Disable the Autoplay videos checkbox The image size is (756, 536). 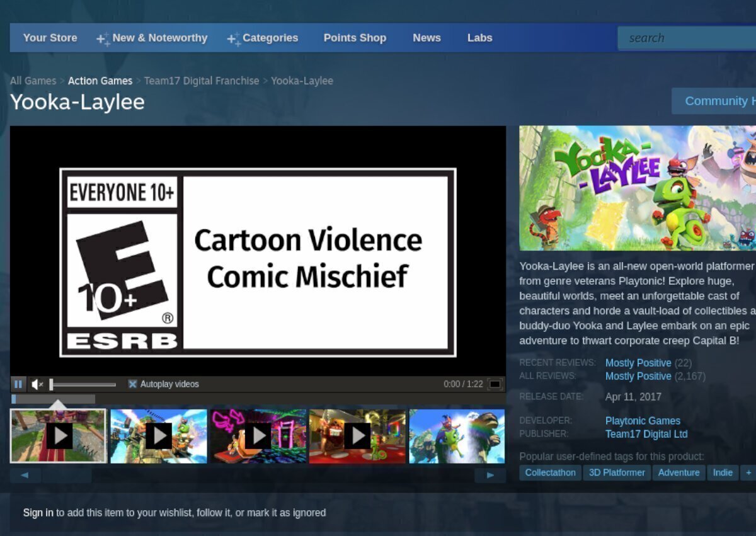[x=133, y=384]
